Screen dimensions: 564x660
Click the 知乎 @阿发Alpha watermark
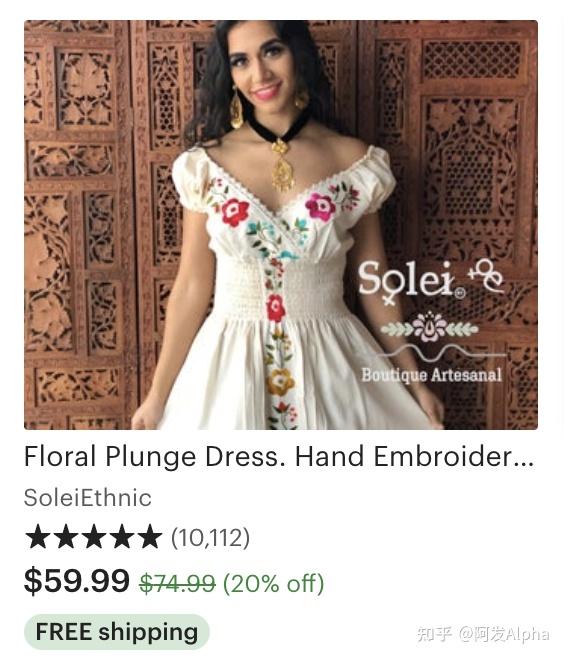[483, 633]
